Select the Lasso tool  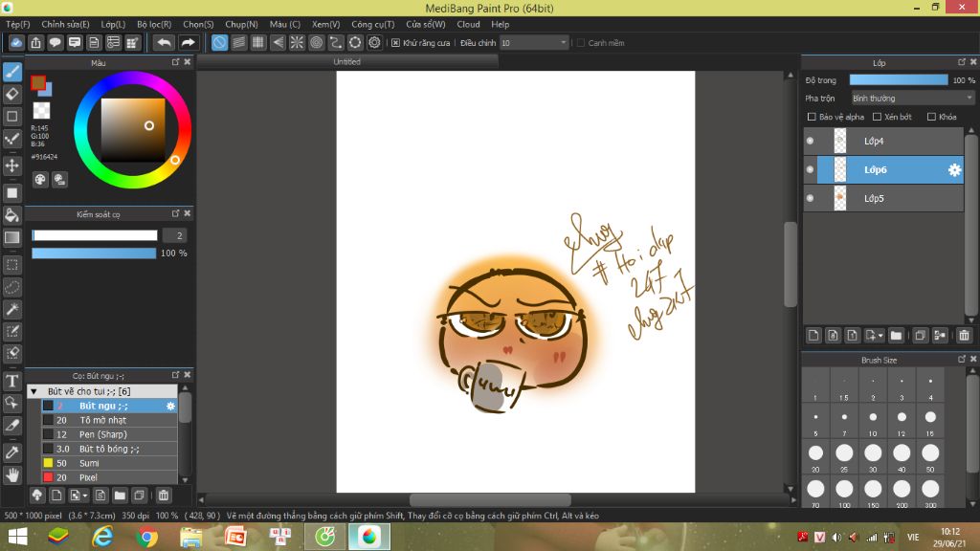tap(11, 287)
